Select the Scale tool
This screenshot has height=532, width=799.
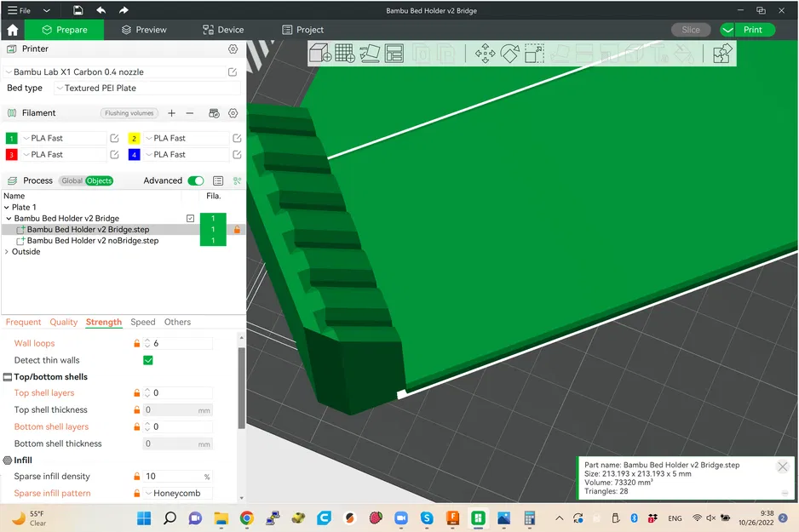tap(534, 53)
